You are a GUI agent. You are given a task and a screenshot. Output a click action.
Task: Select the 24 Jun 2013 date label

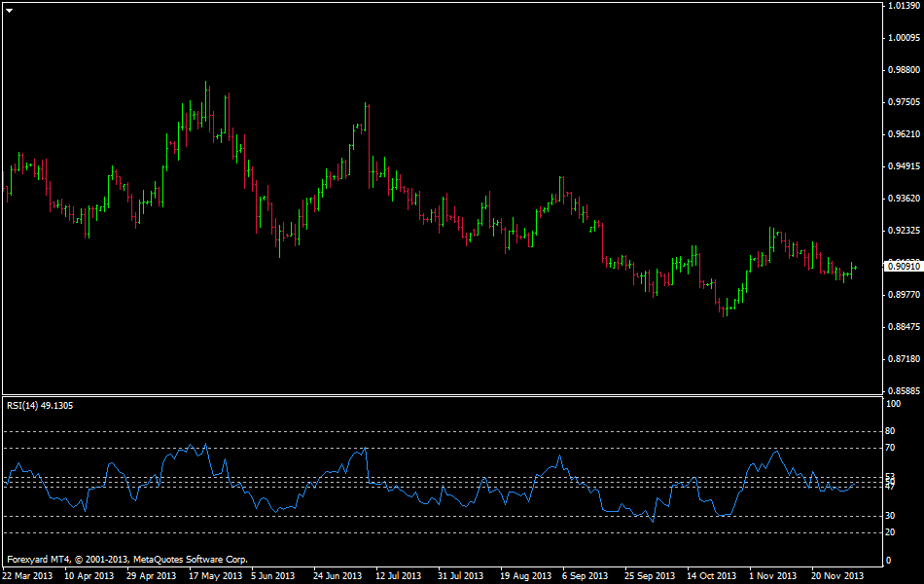[338, 575]
